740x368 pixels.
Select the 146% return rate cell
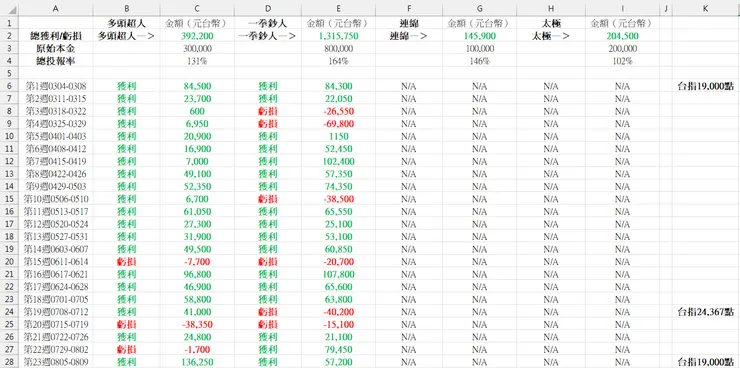pos(479,61)
